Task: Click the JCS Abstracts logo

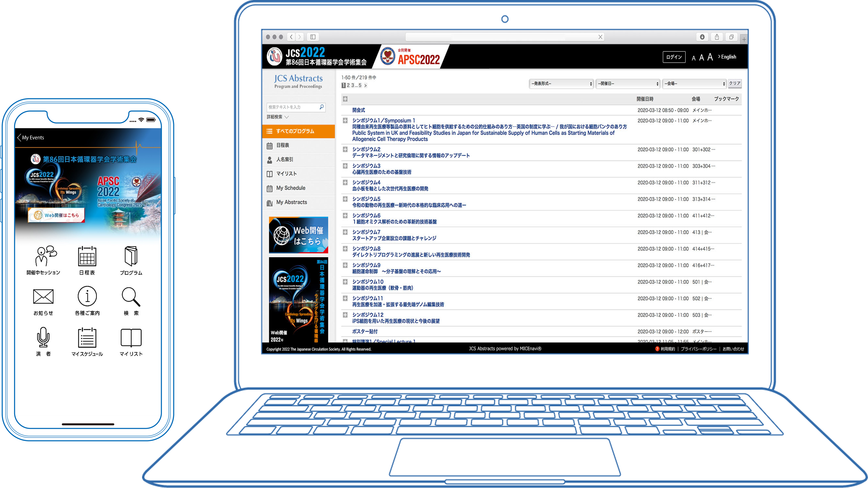Action: coord(298,81)
